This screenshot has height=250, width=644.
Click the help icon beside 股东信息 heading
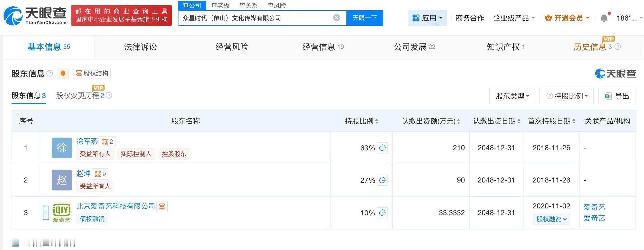click(x=50, y=73)
